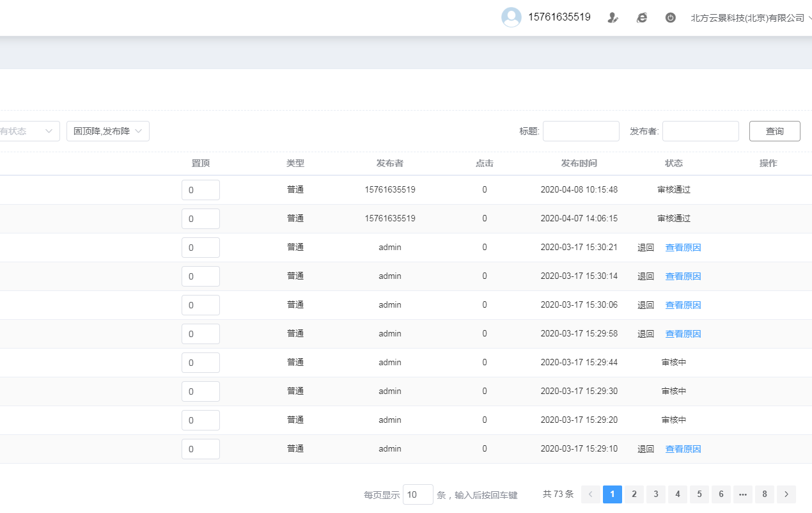View 查看原因 for the 15:30:21 entry
The image size is (812, 513).
pyautogui.click(x=683, y=248)
